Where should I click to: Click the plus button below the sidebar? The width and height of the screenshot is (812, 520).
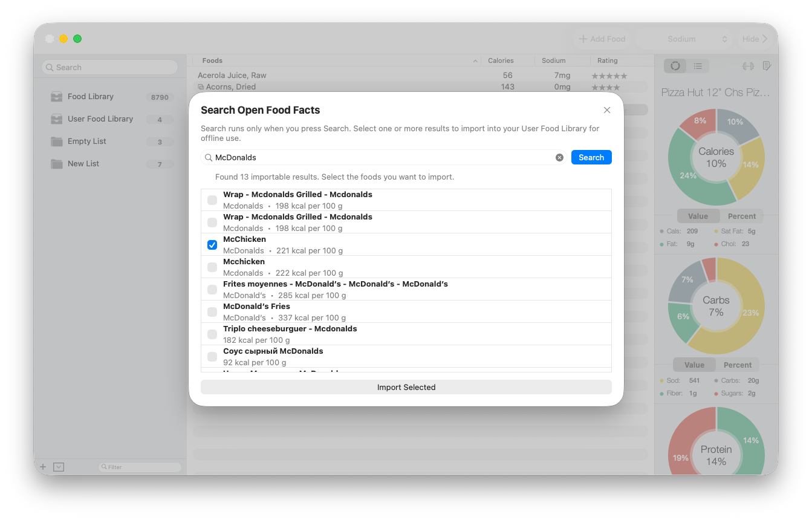(43, 467)
